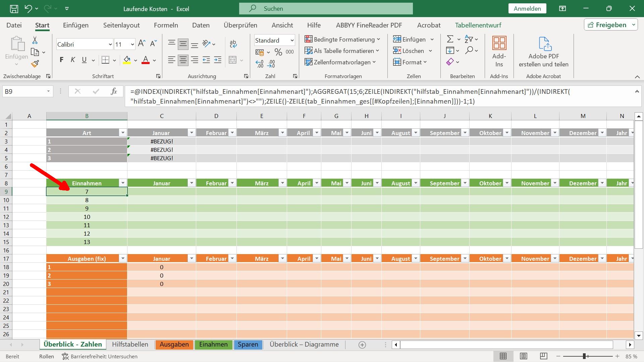The height and width of the screenshot is (362, 644).
Task: Click the Format Painter brush icon
Action: tap(35, 64)
